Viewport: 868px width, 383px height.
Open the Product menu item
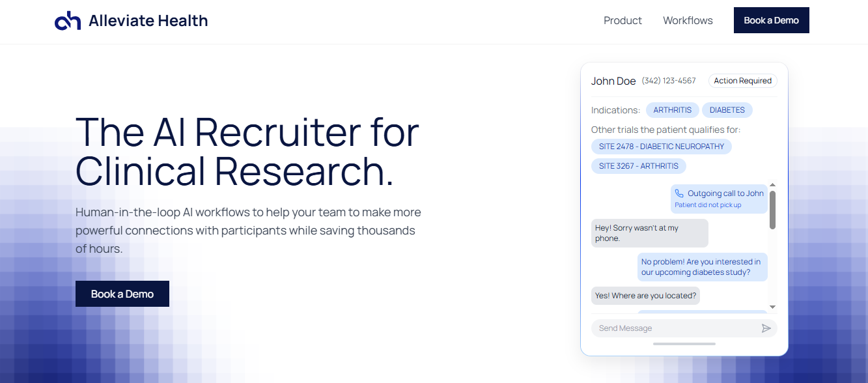pyautogui.click(x=623, y=20)
